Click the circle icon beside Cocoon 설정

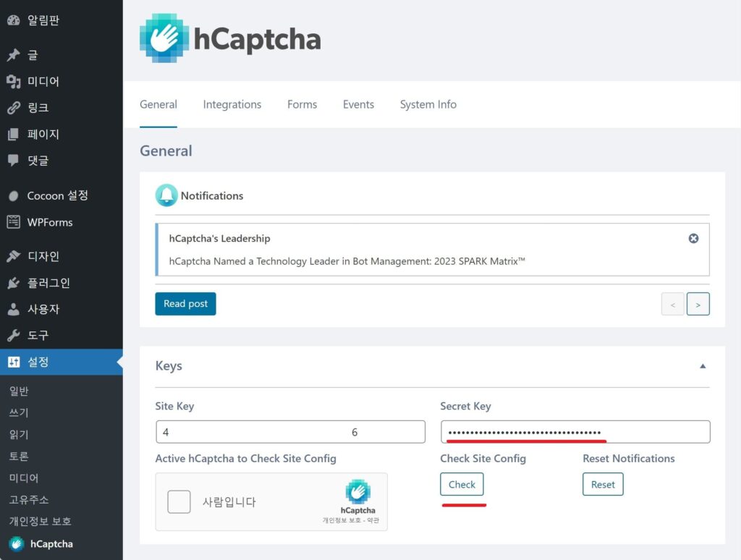coord(14,195)
